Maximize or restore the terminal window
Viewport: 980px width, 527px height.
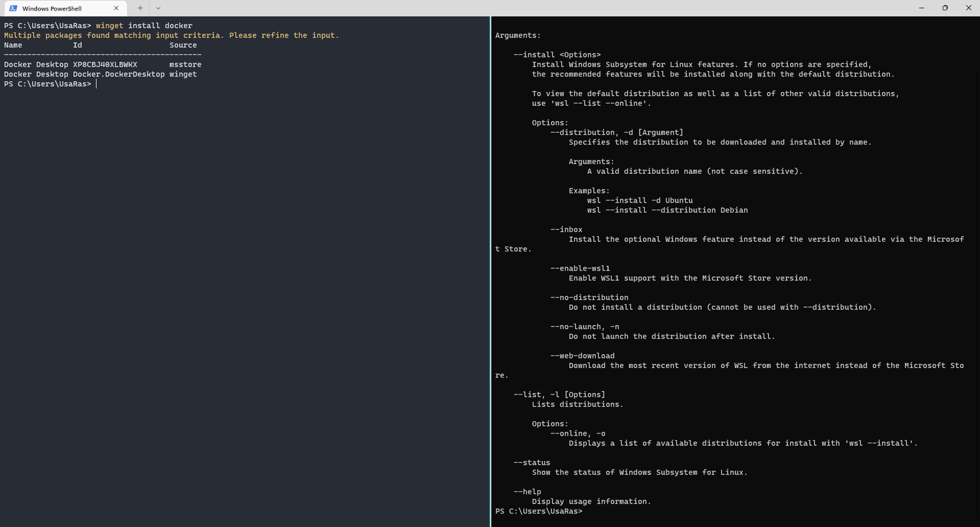pos(945,8)
